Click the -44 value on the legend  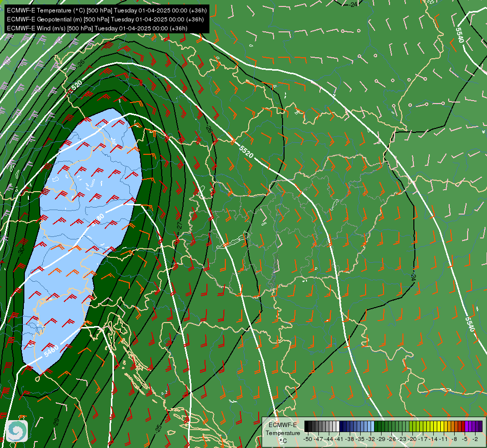[329, 439]
